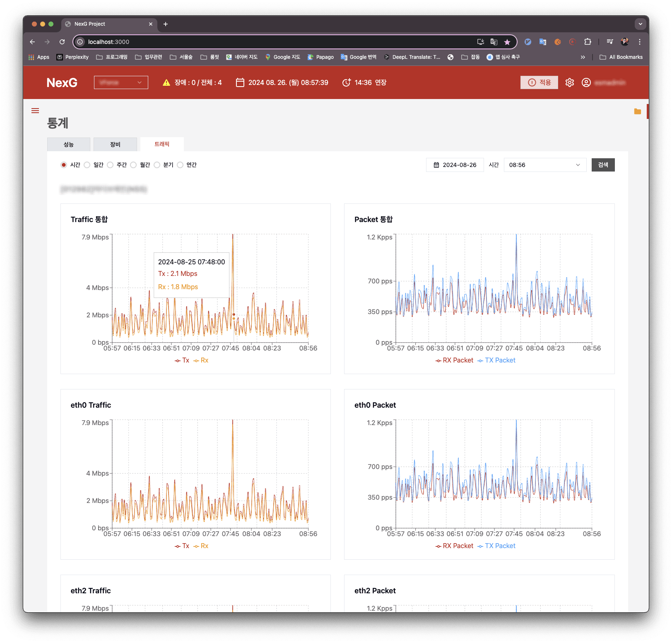Open the Google Translate extension icon
This screenshot has height=643, width=672.
click(x=543, y=42)
